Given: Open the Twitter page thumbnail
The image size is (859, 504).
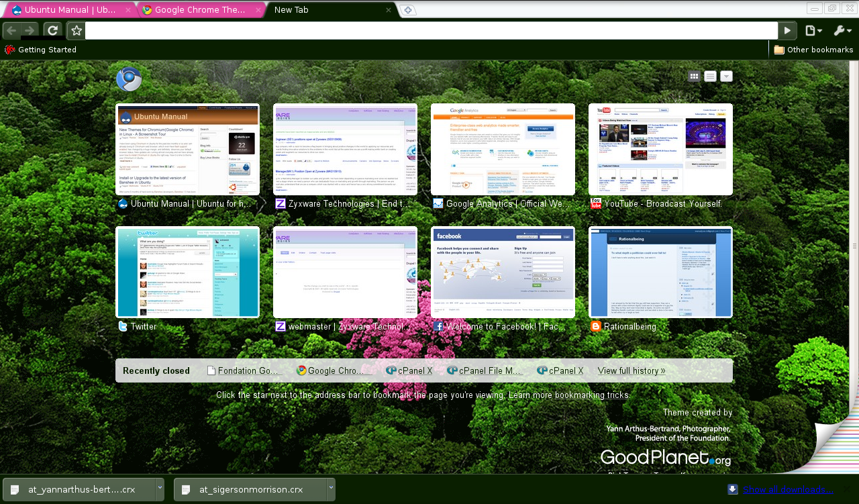Looking at the screenshot, I should coord(187,272).
